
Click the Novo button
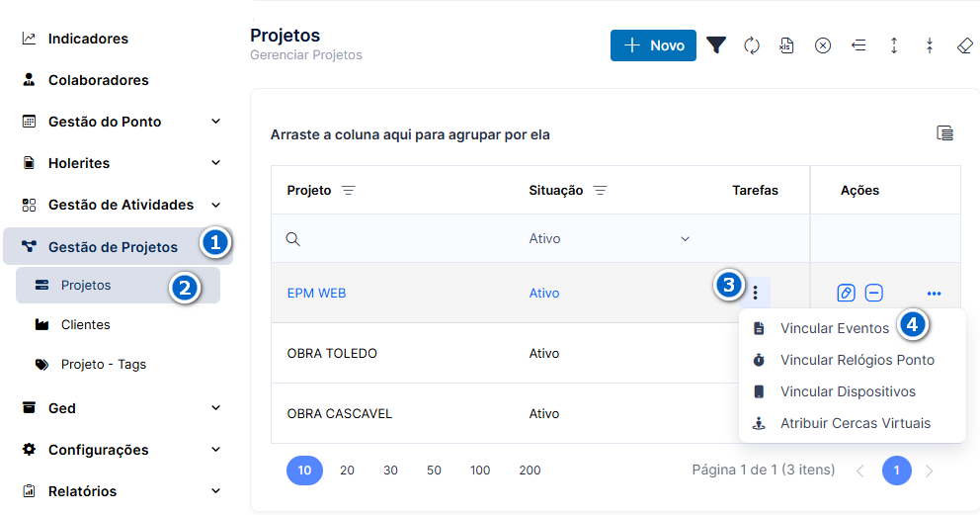pyautogui.click(x=653, y=45)
